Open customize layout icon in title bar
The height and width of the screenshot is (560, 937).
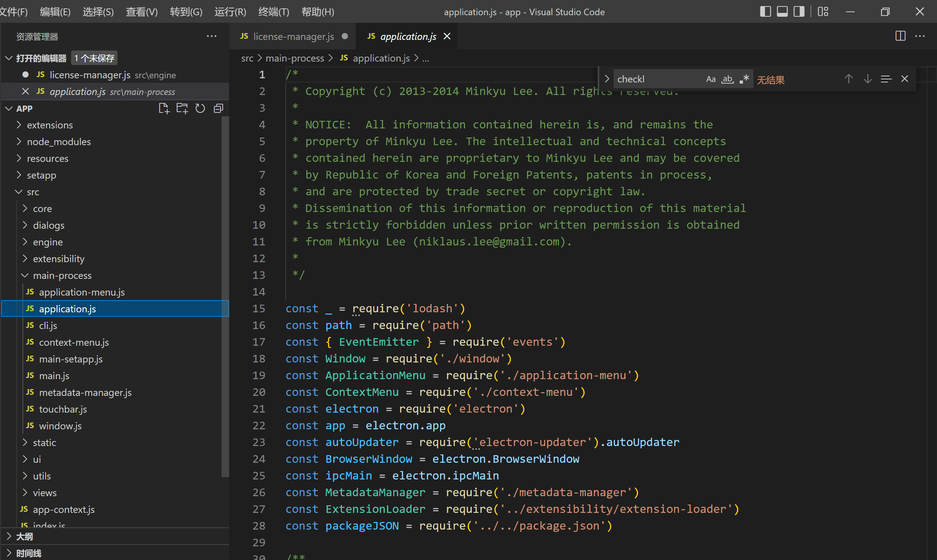(x=823, y=12)
